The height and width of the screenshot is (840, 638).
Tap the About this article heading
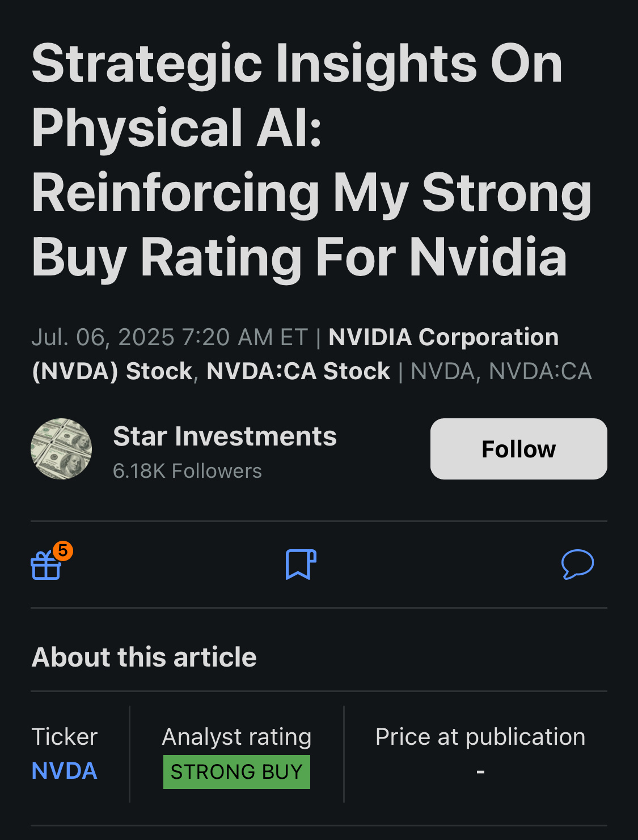[x=144, y=657]
